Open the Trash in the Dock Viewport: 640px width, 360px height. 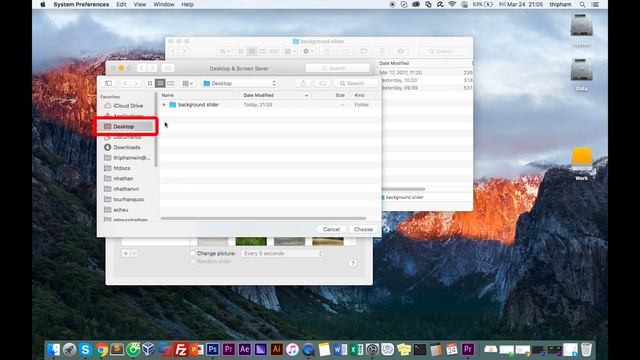(x=586, y=349)
